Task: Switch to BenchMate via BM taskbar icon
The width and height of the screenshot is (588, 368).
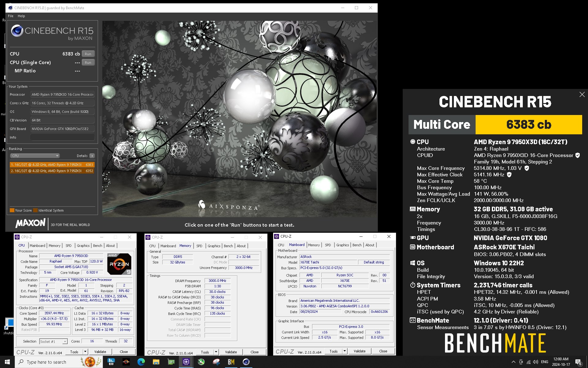Action: 231,362
